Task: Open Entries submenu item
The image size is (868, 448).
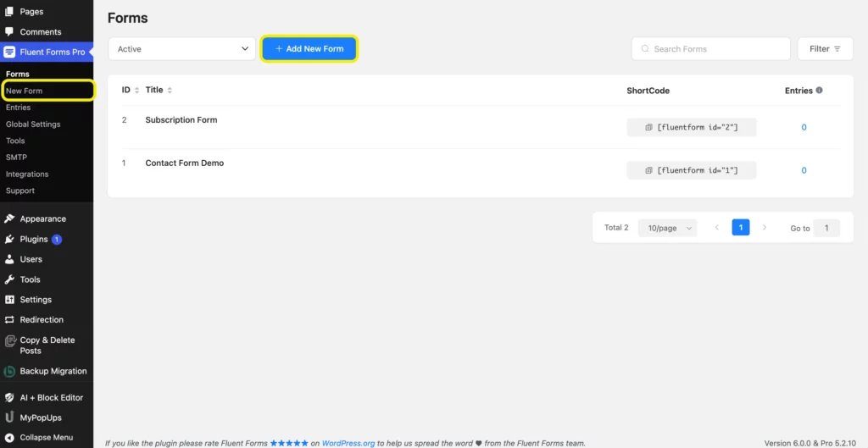Action: 19,108
